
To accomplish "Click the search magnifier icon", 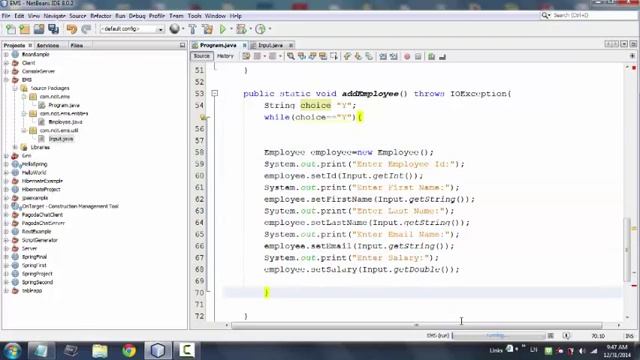I will [x=545, y=15].
